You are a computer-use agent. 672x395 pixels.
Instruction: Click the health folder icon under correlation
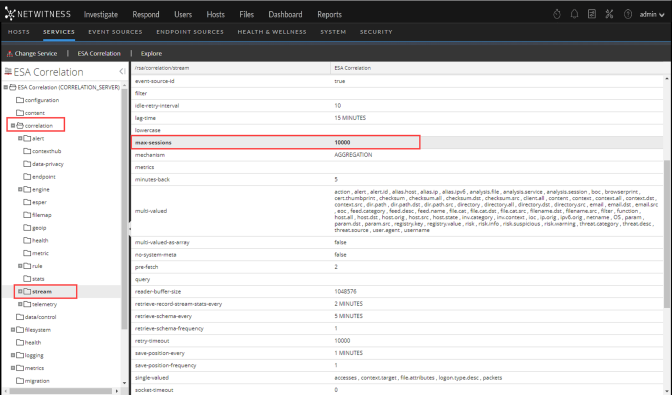coord(27,240)
